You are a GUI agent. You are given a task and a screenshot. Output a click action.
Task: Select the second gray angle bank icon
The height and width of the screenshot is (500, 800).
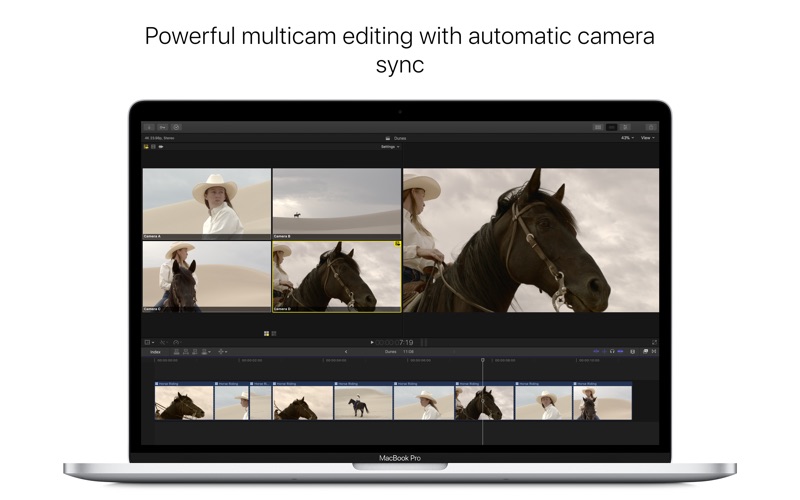274,334
